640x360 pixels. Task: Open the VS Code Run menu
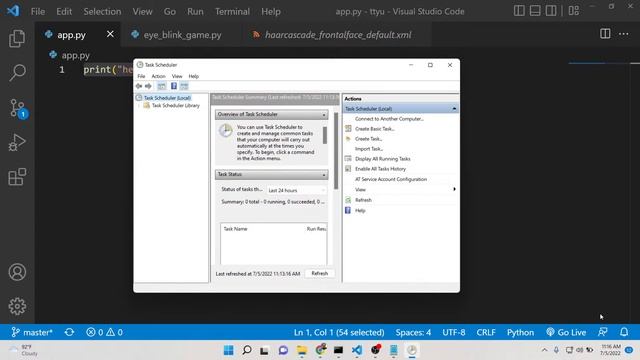pyautogui.click(x=195, y=11)
